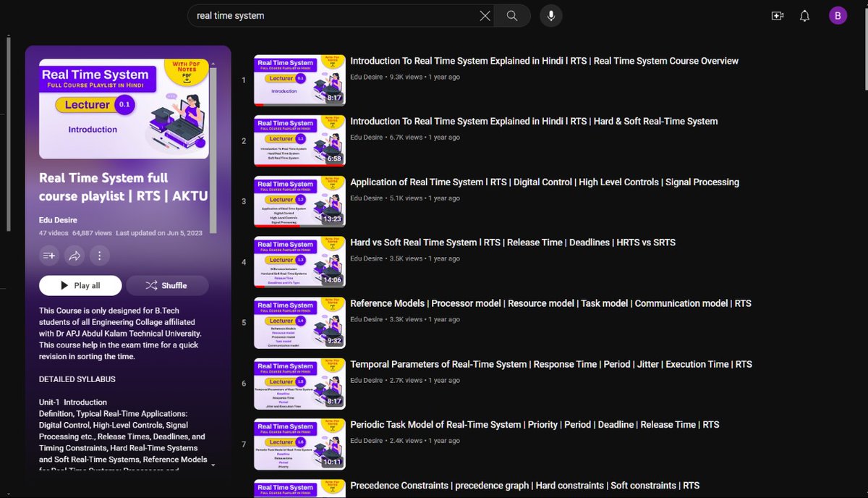868x498 pixels.
Task: Save playlist to library icon
Action: [50, 255]
